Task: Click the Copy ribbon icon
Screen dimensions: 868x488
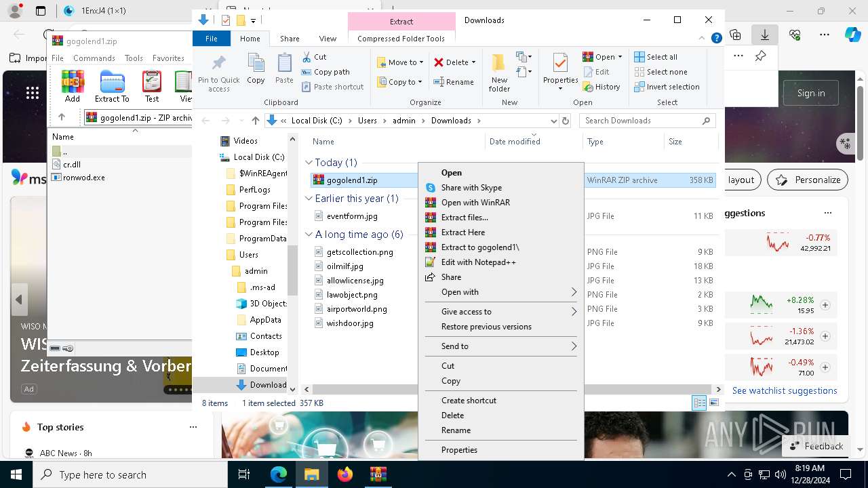Action: click(x=256, y=69)
